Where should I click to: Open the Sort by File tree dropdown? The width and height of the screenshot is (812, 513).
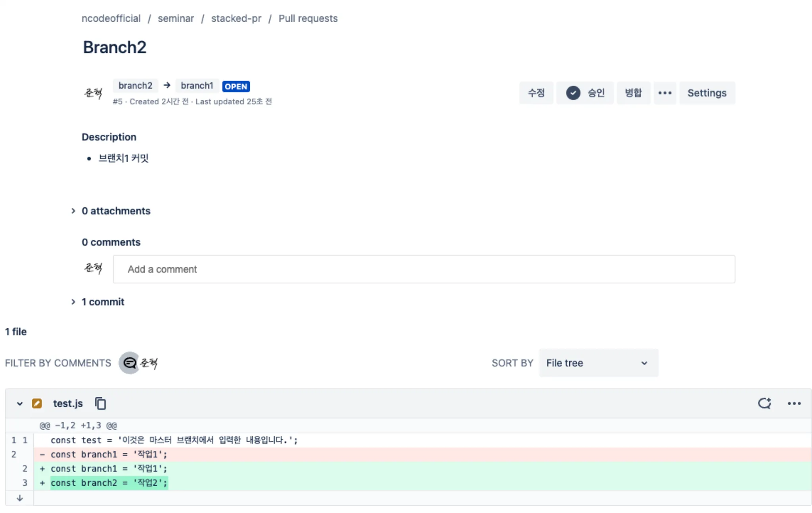click(598, 363)
